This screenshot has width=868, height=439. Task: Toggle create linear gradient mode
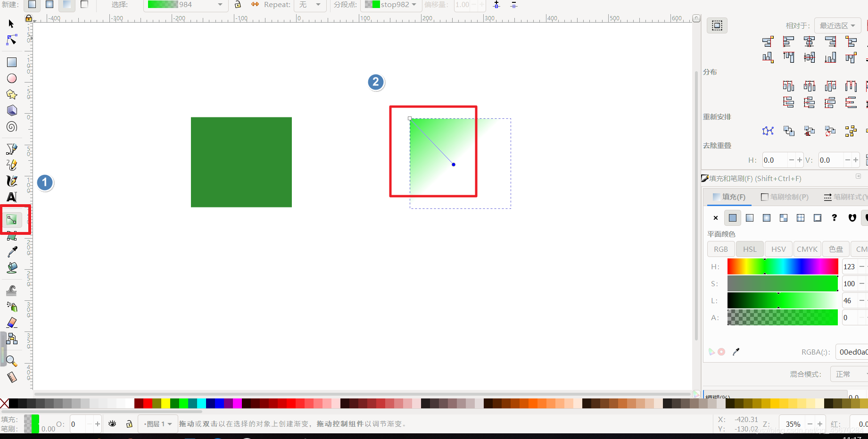coord(32,5)
